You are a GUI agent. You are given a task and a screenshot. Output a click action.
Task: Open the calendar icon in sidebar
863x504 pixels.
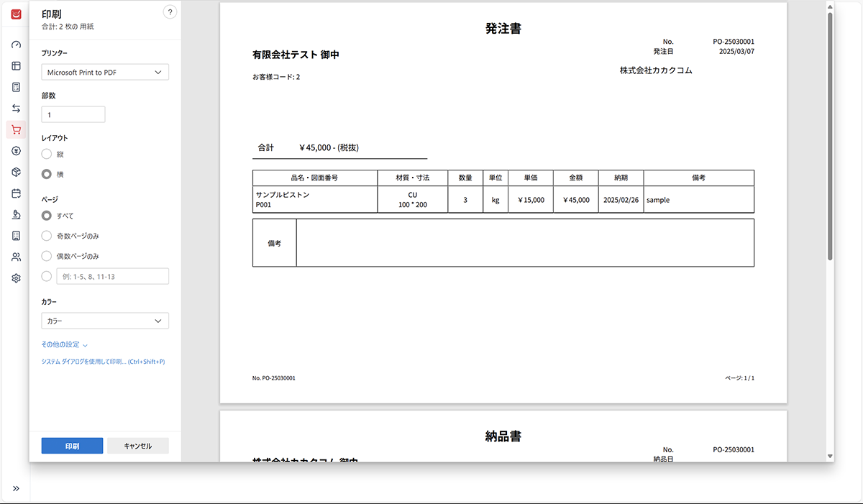point(16,193)
